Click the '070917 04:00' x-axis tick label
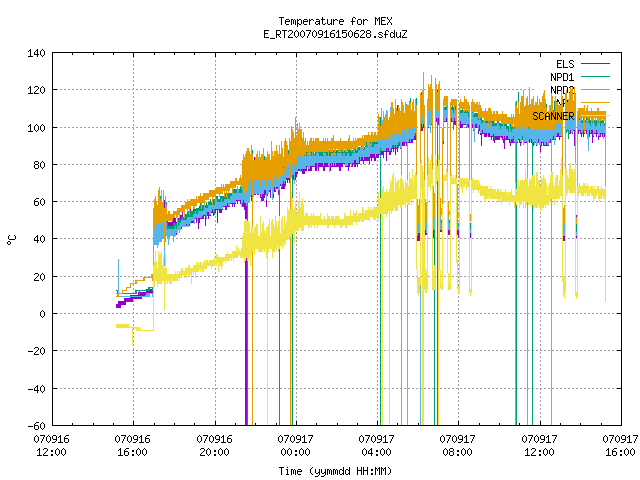 [x=376, y=446]
